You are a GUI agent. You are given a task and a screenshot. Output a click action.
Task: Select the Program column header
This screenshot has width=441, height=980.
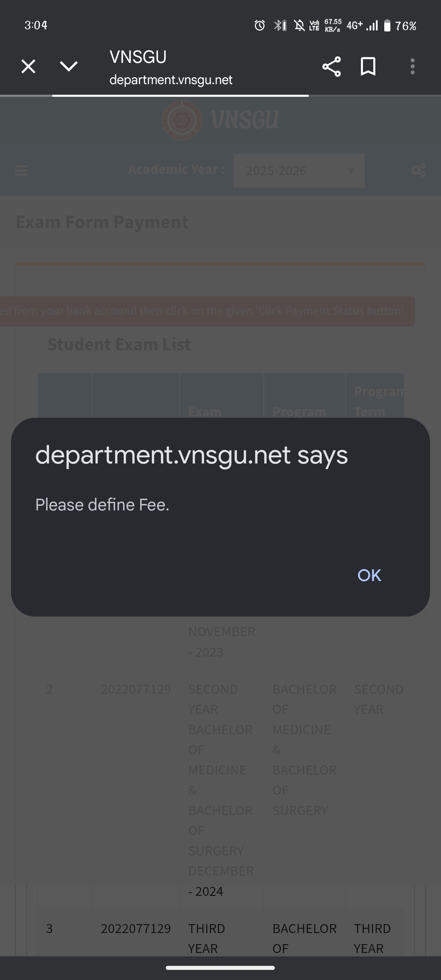(299, 411)
